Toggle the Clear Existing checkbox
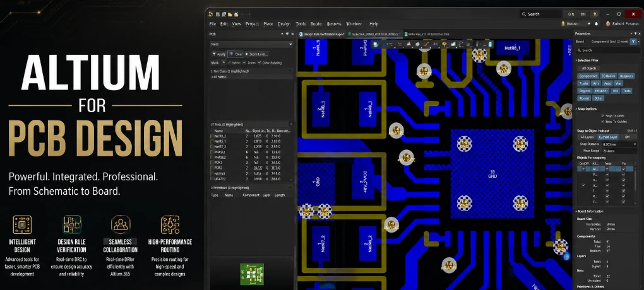644x290 pixels. tap(259, 63)
